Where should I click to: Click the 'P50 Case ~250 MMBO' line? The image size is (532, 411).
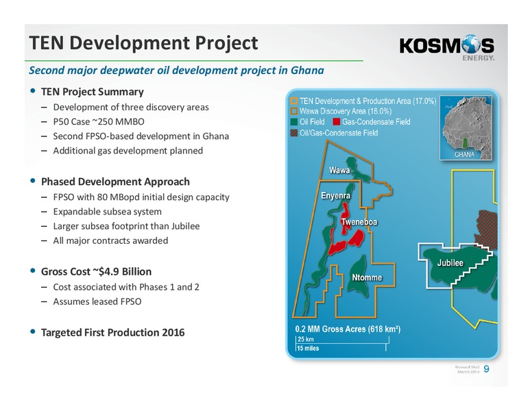coord(99,122)
